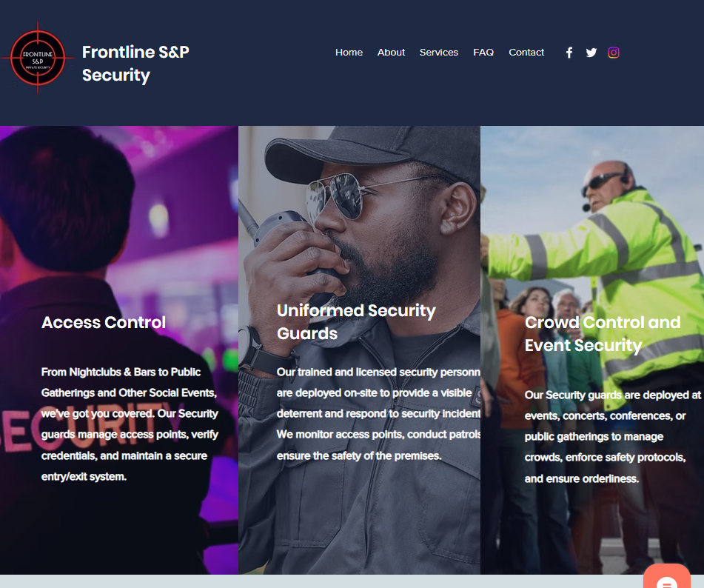This screenshot has height=588, width=704.
Task: Click the Uniformed Security Guards heading
Action: pos(356,322)
